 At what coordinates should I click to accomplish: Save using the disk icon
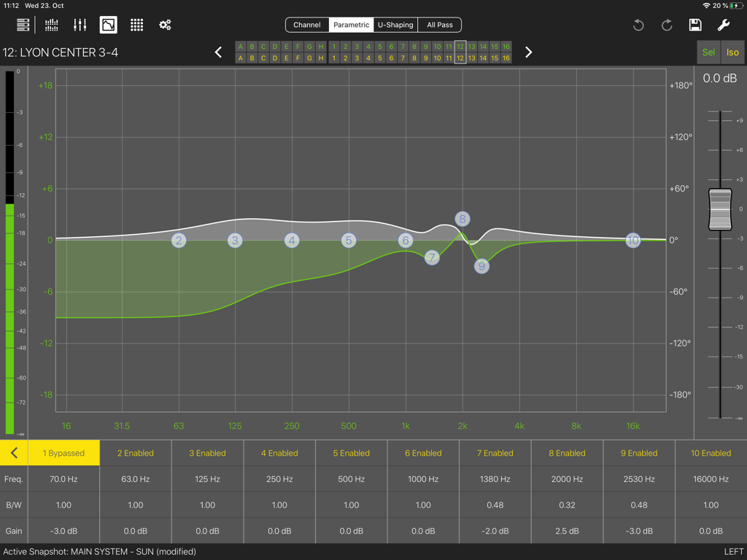click(x=695, y=24)
